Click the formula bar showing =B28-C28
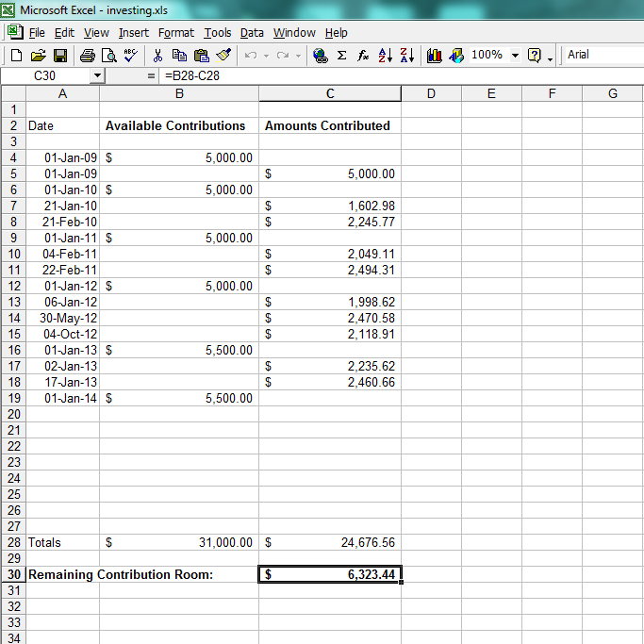This screenshot has height=644, width=644. pos(401,76)
